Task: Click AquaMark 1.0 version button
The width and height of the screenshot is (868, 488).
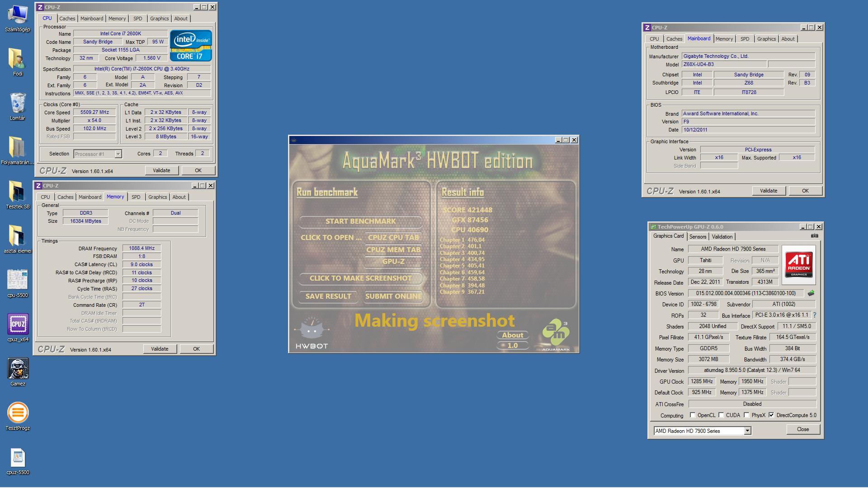Action: pos(512,346)
